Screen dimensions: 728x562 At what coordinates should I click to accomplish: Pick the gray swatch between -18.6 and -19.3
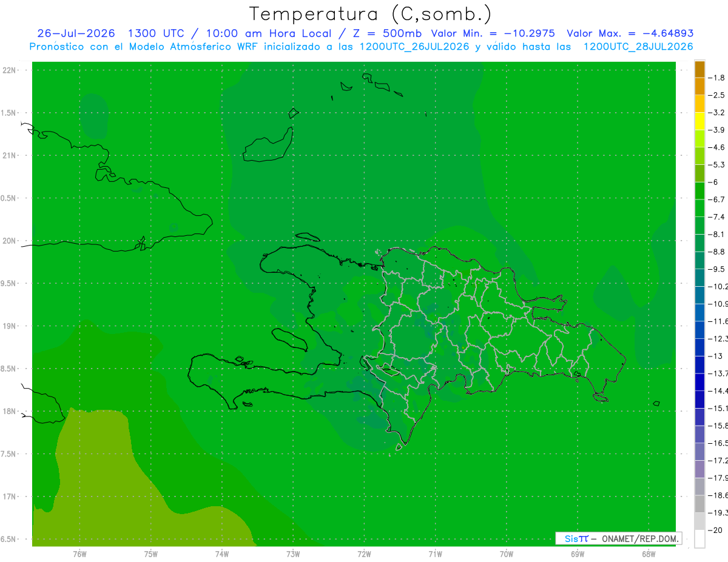(x=699, y=504)
